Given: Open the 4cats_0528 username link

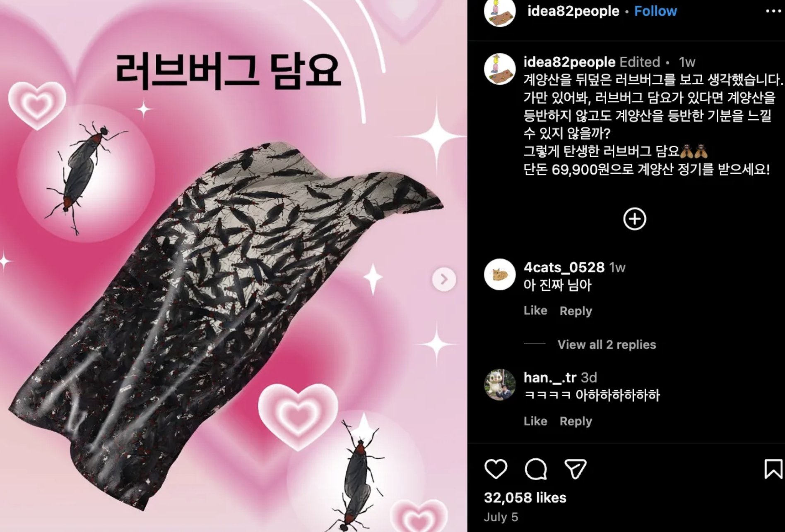Looking at the screenshot, I should 564,267.
